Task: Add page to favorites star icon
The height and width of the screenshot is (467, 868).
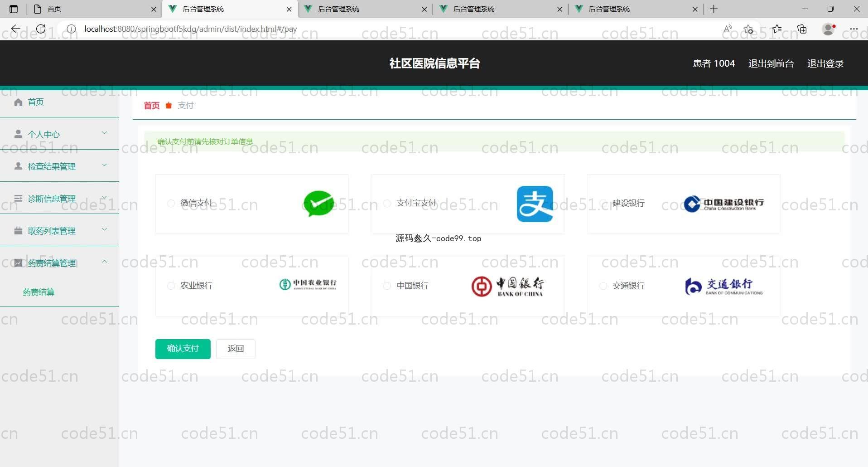Action: point(748,29)
